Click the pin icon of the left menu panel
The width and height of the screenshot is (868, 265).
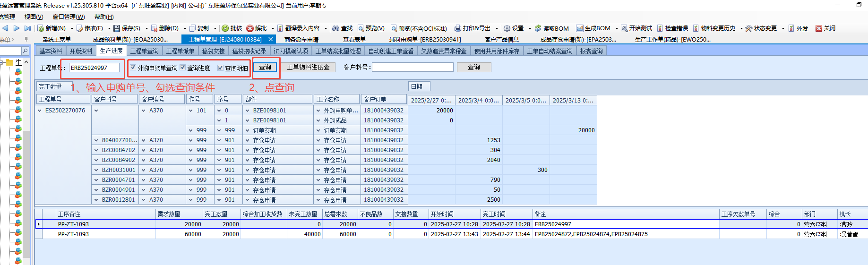[x=26, y=39]
